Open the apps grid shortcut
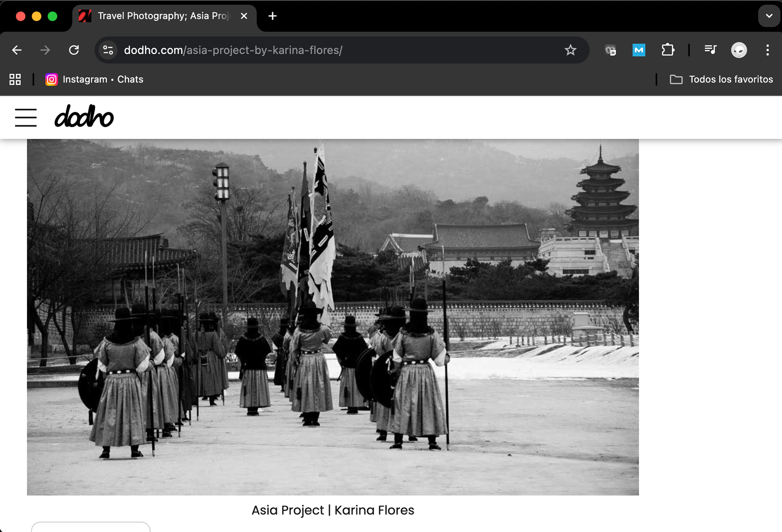 15,79
